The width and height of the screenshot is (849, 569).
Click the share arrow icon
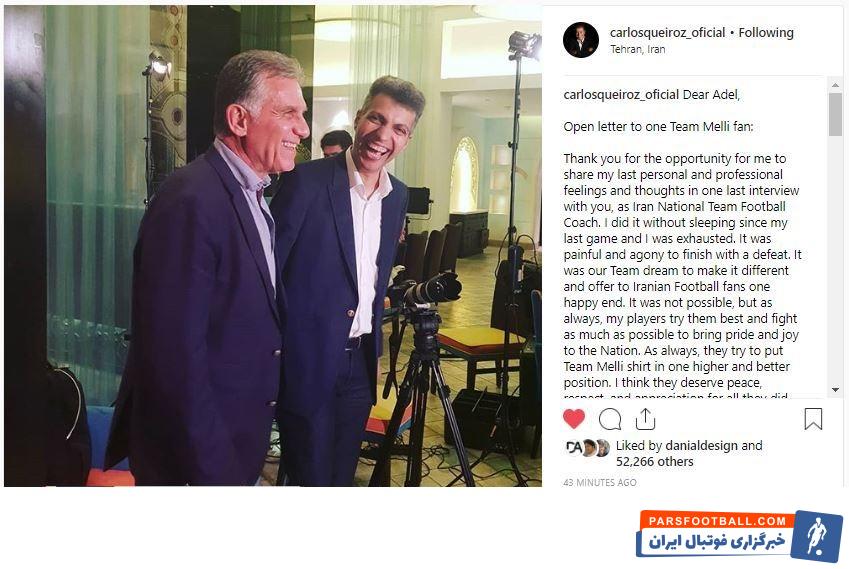[645, 419]
